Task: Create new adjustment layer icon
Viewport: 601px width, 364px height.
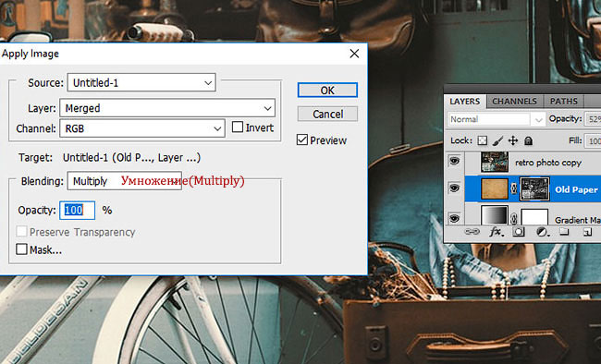Action: (542, 232)
